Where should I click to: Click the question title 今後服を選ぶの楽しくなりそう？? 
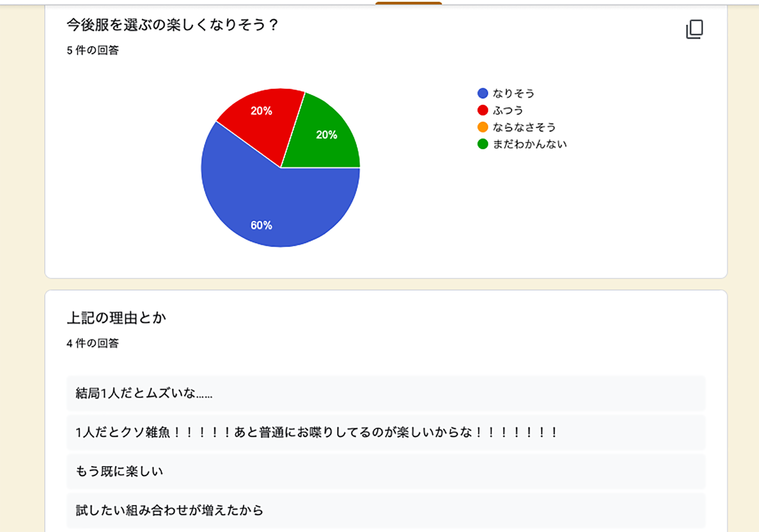(173, 25)
